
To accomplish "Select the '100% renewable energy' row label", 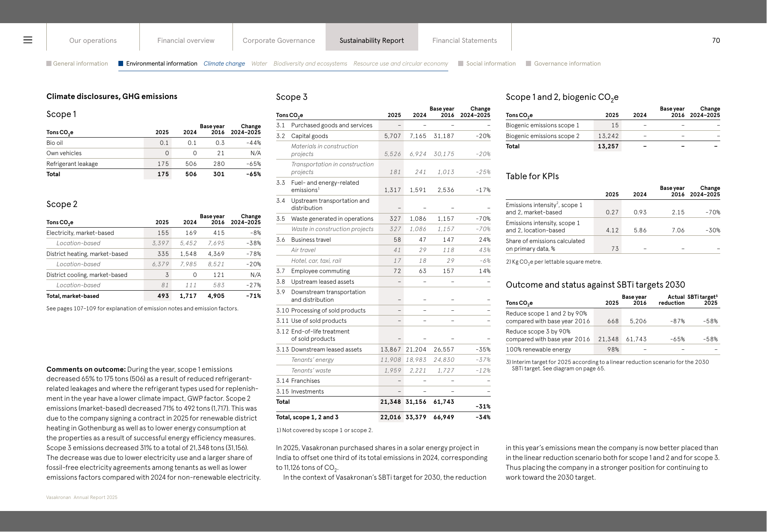I will click(538, 349).
